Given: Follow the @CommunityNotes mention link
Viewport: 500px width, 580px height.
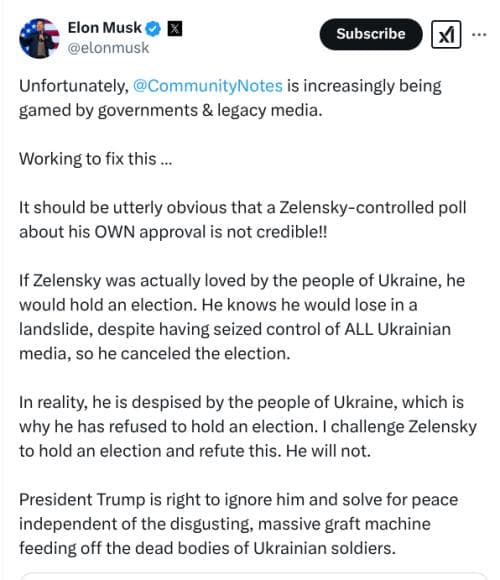Looking at the screenshot, I should pyautogui.click(x=208, y=86).
